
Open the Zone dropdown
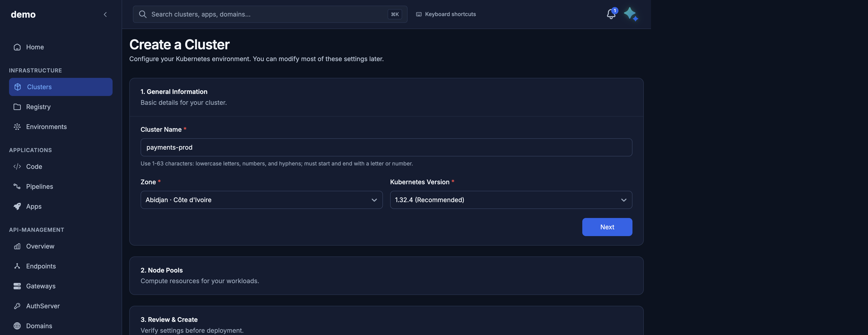262,200
